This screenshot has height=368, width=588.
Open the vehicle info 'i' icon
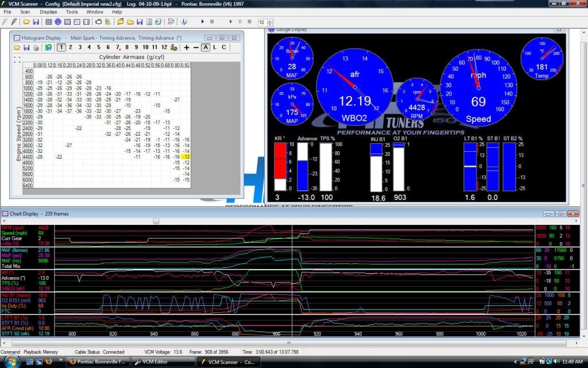184,22
